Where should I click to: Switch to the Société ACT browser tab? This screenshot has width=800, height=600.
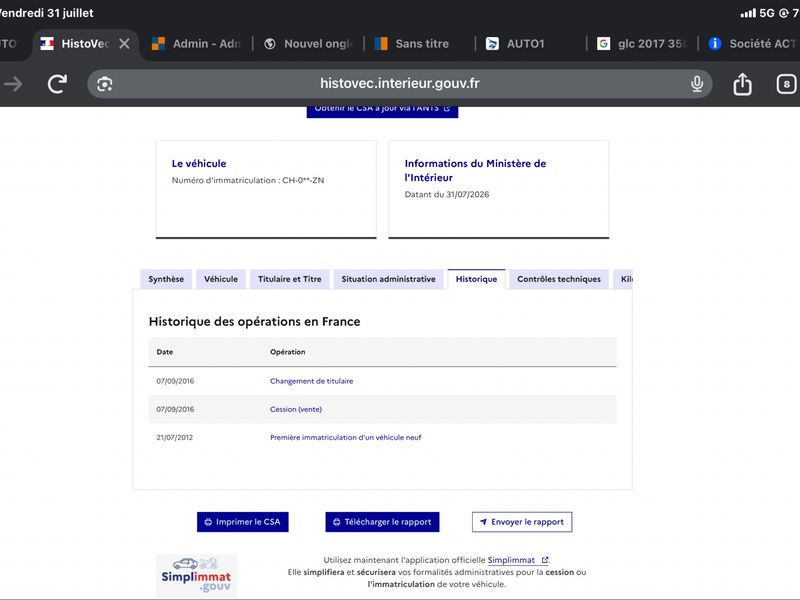pyautogui.click(x=751, y=44)
